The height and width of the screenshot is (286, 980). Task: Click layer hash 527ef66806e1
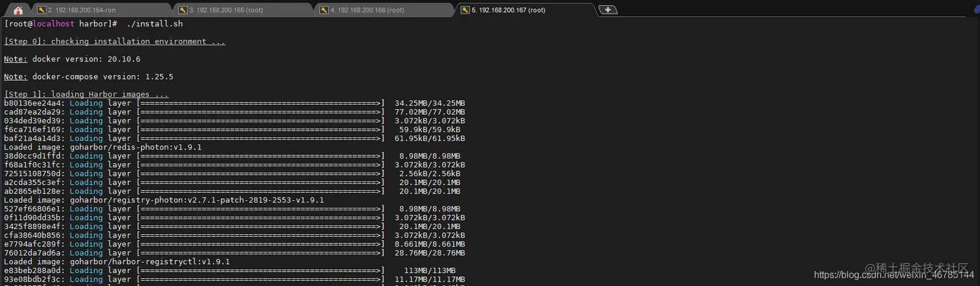(x=32, y=209)
